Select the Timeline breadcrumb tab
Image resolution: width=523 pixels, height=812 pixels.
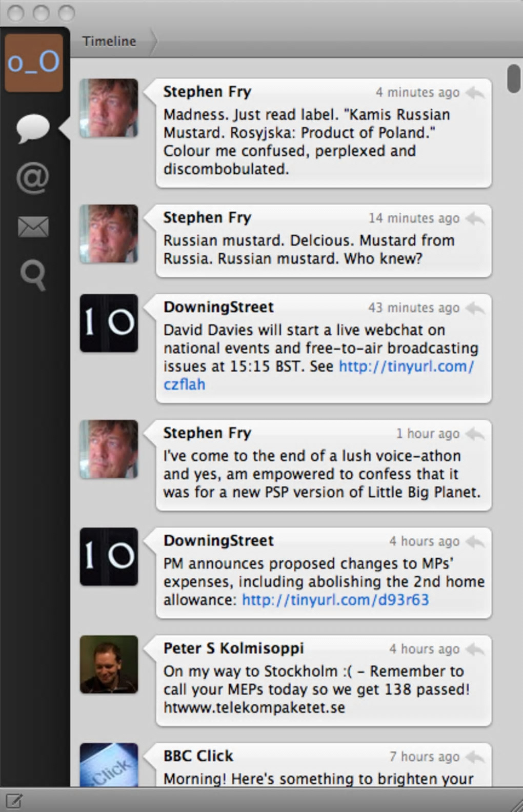coord(109,42)
